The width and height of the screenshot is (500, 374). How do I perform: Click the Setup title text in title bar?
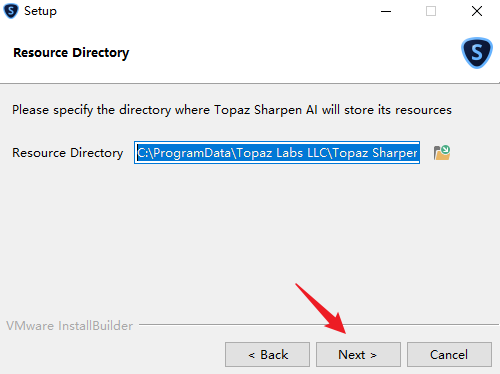[x=40, y=11]
